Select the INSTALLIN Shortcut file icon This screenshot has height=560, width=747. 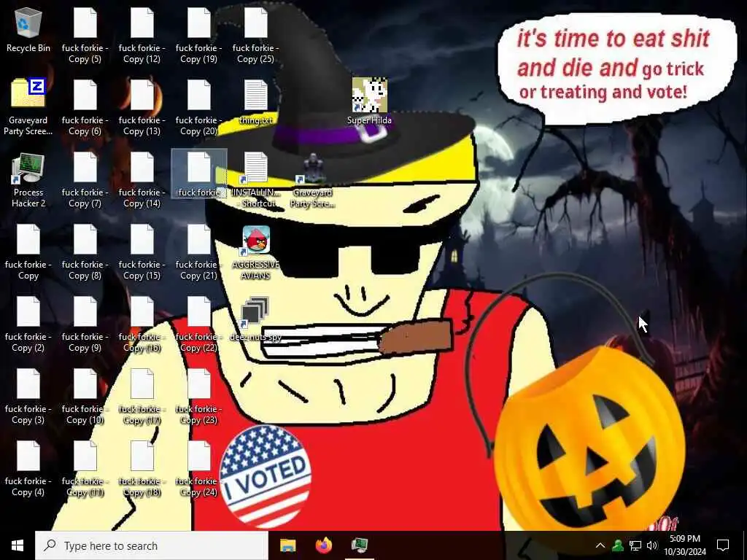(256, 181)
